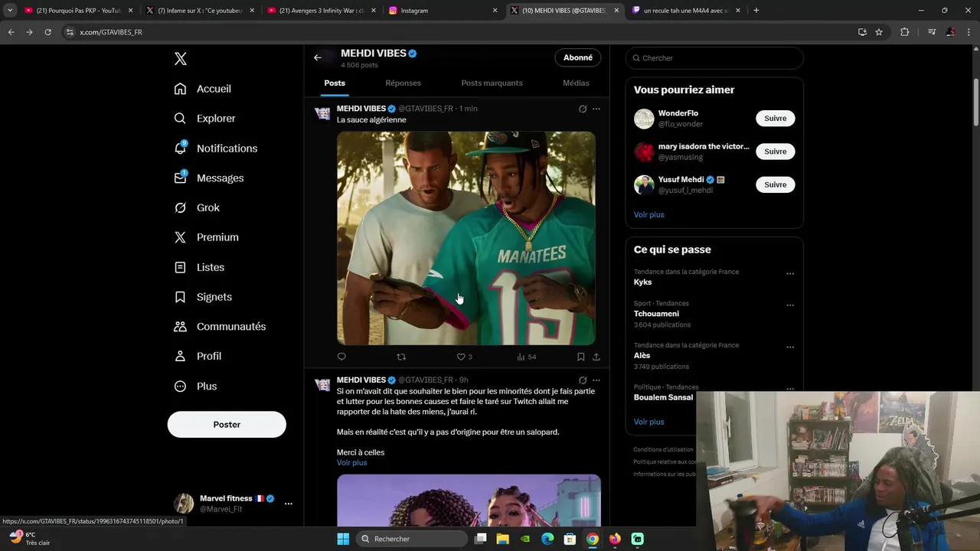980x551 pixels.
Task: Click Voir plus under suggested accounts
Action: point(649,215)
